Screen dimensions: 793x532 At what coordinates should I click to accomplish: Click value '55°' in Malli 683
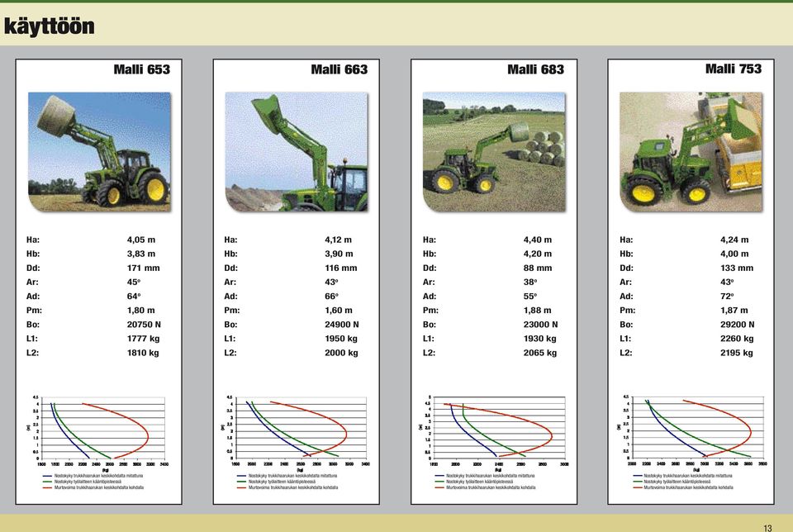(x=530, y=297)
